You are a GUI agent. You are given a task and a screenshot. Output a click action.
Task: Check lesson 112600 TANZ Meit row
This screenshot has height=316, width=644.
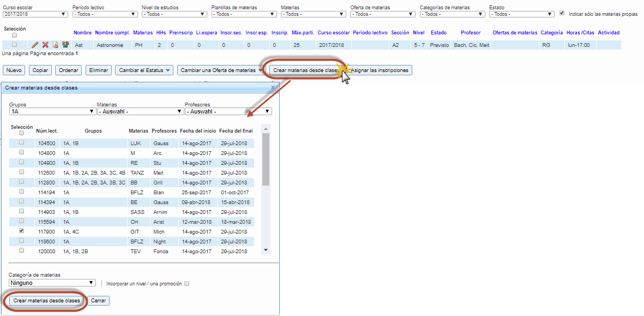tap(22, 172)
